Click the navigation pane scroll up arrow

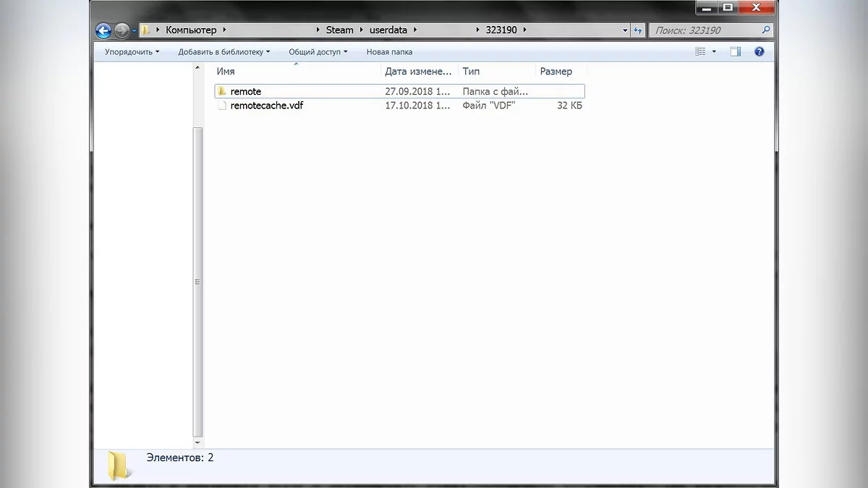(x=198, y=68)
